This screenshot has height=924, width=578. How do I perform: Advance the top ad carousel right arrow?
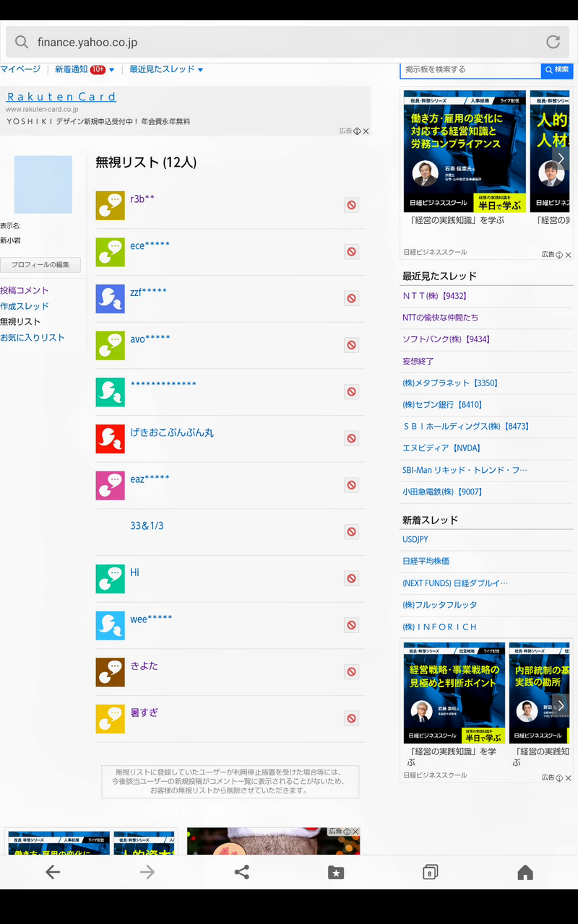pos(561,159)
